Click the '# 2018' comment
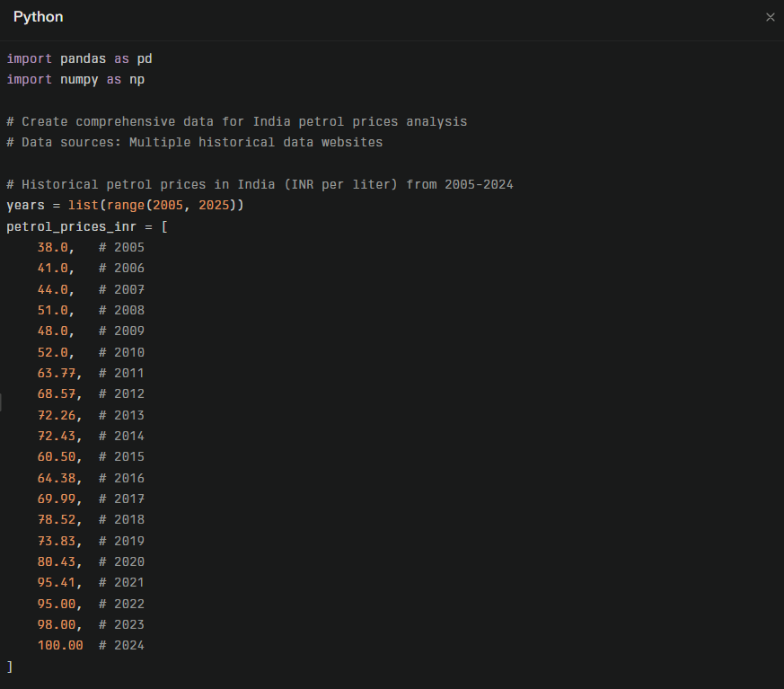Image resolution: width=784 pixels, height=689 pixels. 121,519
